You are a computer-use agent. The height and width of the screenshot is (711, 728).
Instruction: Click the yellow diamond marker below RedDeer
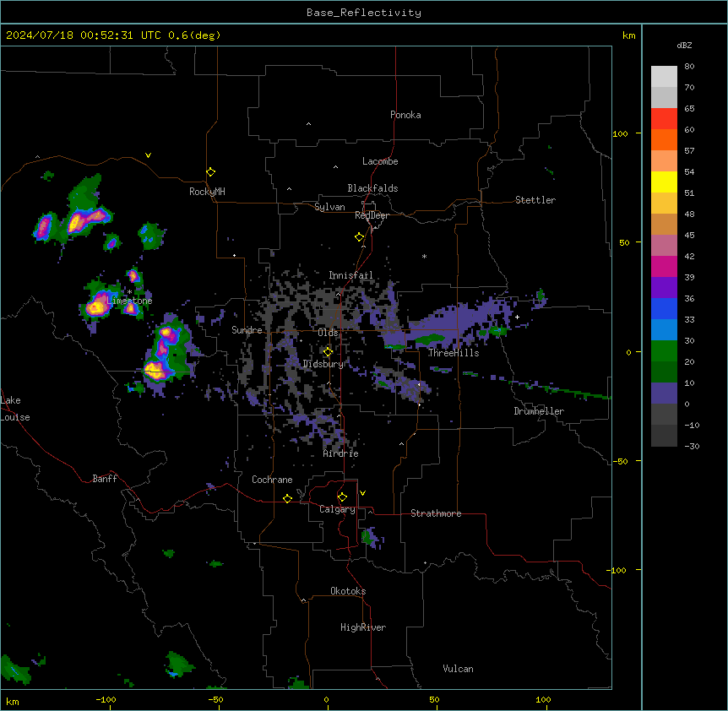[360, 237]
